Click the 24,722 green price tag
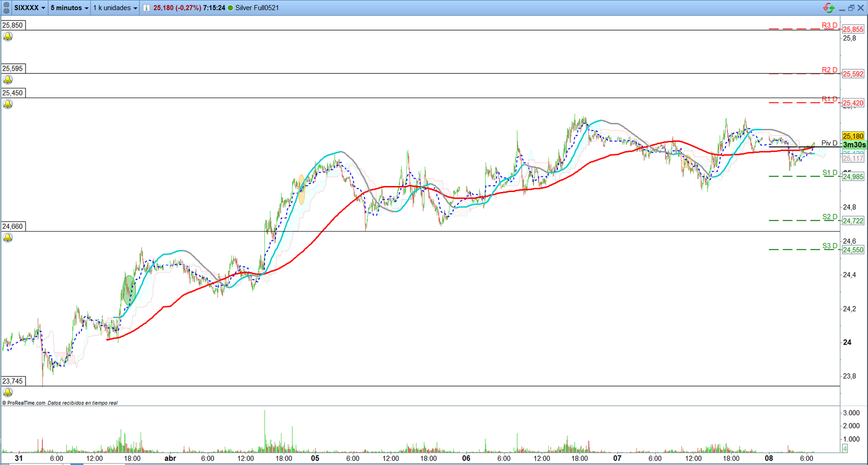868x465 pixels. coord(853,221)
